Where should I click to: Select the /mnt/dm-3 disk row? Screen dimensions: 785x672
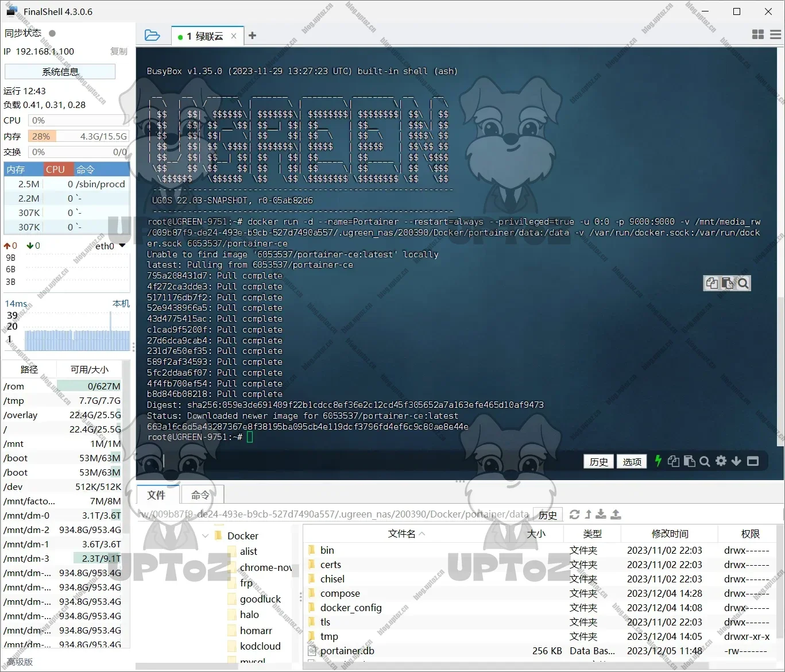pos(62,558)
